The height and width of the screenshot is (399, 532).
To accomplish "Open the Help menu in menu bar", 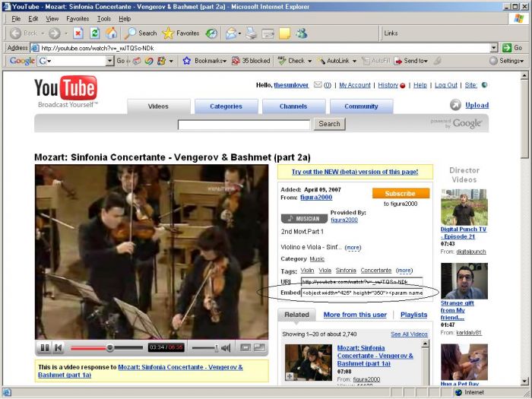I will 125,19.
